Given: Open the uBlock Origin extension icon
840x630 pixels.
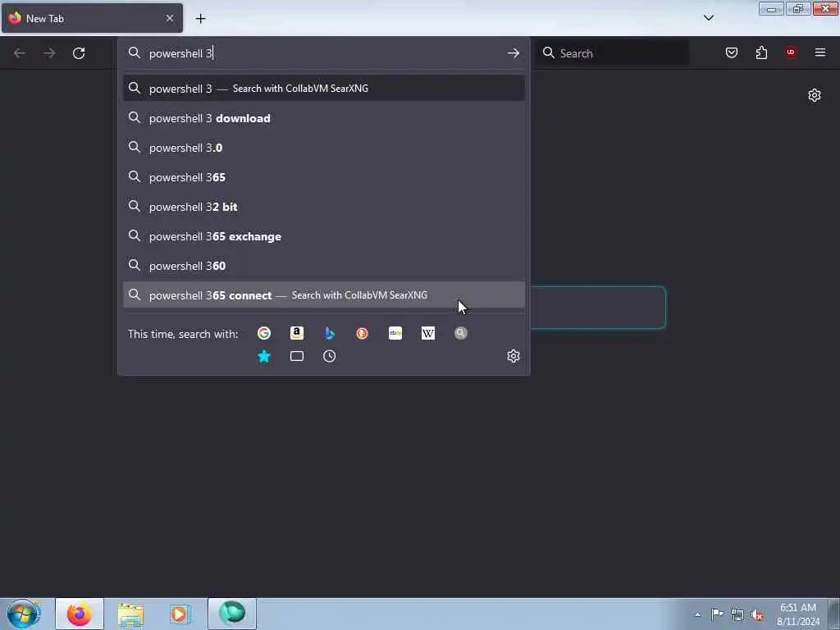Looking at the screenshot, I should click(x=791, y=52).
